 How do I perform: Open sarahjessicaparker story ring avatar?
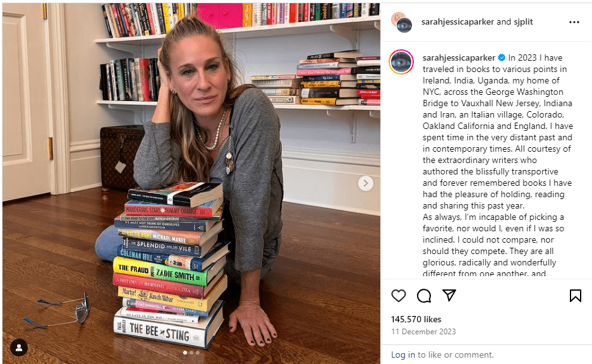(x=401, y=61)
